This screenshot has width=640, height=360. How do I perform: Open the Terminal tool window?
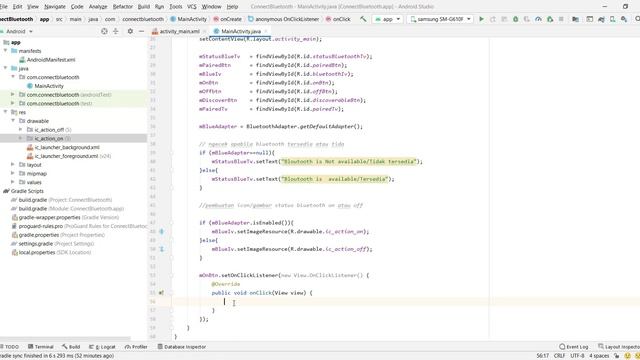point(41,347)
